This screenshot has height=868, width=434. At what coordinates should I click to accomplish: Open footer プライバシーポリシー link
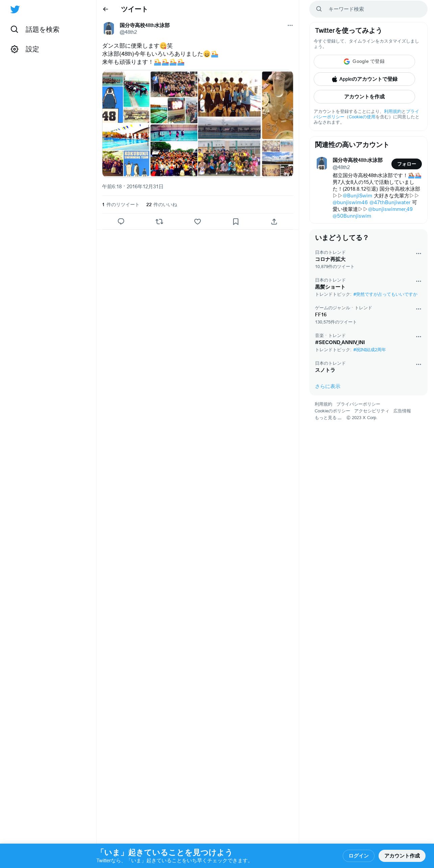358,404
